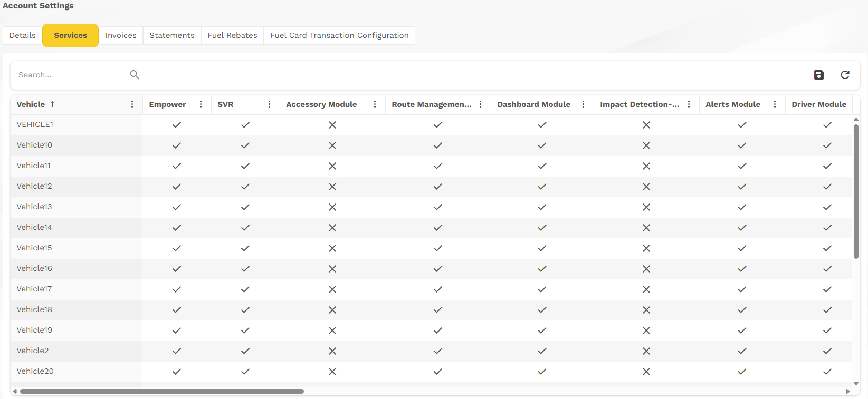This screenshot has width=868, height=399.
Task: Open the Accessory Module column menu
Action: point(375,104)
